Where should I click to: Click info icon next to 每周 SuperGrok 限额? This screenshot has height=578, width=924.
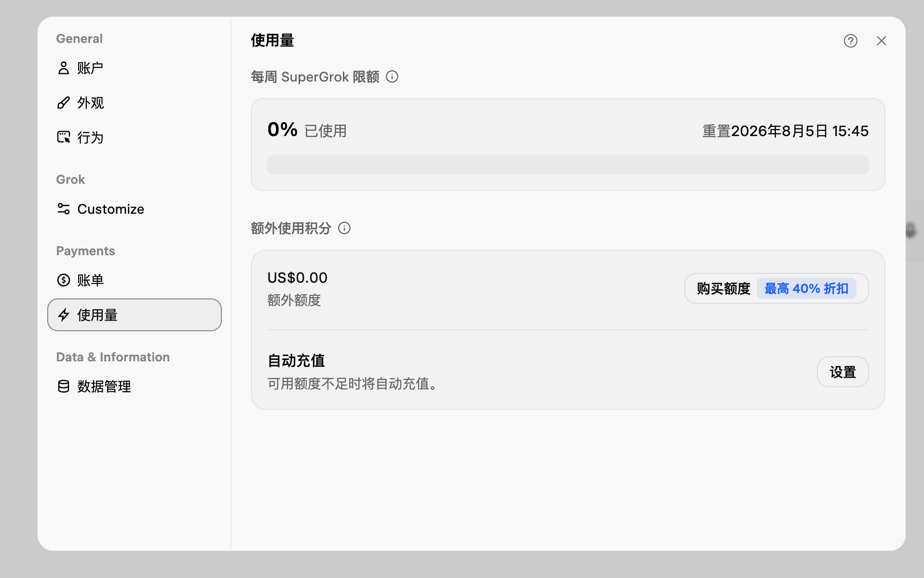pos(392,77)
